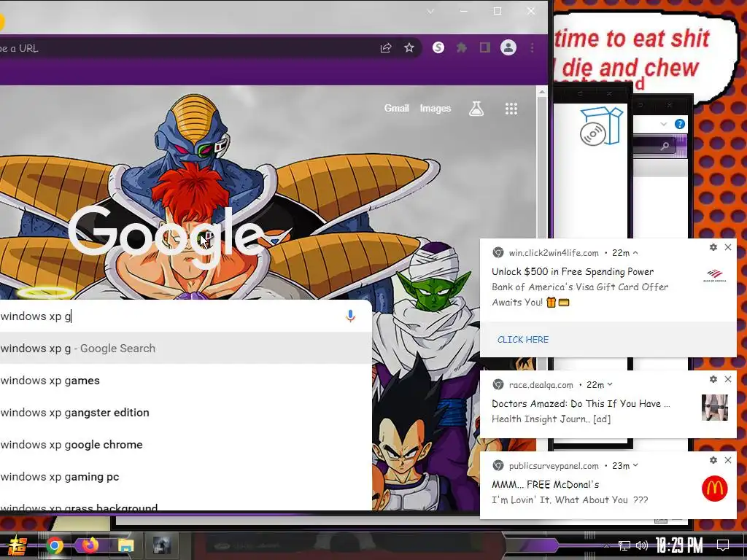747x560 pixels.
Task: Toggle the Chrome side panel icon
Action: [485, 47]
